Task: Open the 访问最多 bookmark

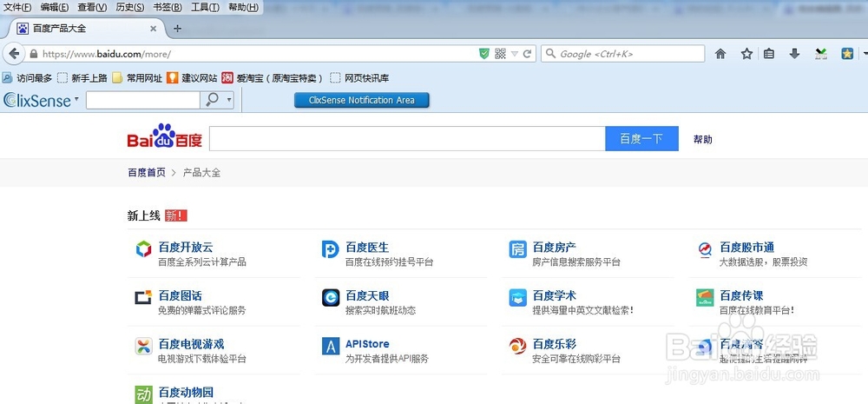Action: click(x=28, y=78)
